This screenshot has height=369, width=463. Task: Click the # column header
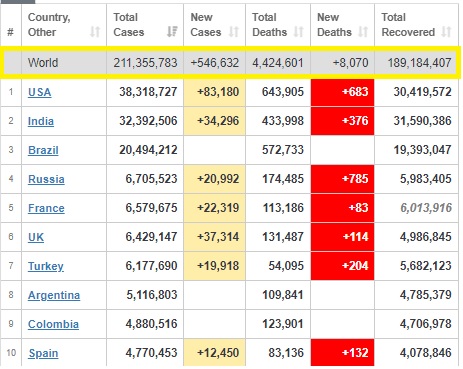pyautogui.click(x=11, y=32)
